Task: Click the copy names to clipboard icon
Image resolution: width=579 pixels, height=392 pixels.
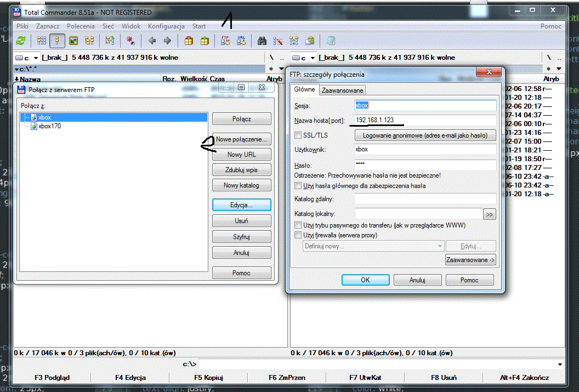Action: [310, 41]
